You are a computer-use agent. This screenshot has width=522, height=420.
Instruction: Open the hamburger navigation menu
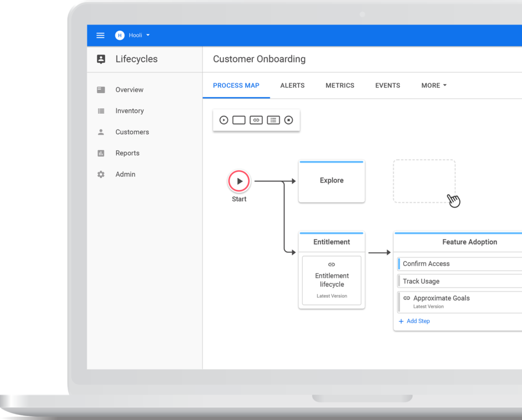pyautogui.click(x=100, y=35)
